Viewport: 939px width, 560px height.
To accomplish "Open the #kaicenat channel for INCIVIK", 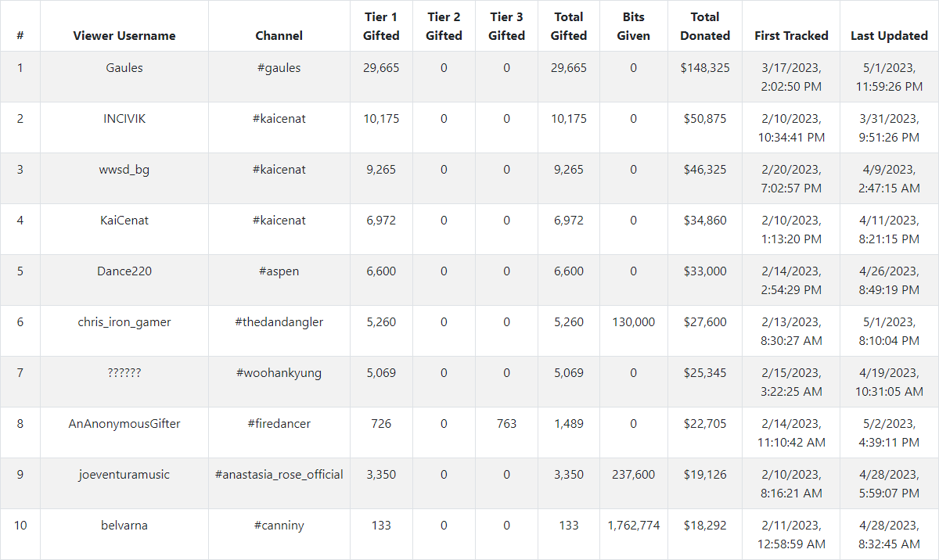I will pos(279,119).
